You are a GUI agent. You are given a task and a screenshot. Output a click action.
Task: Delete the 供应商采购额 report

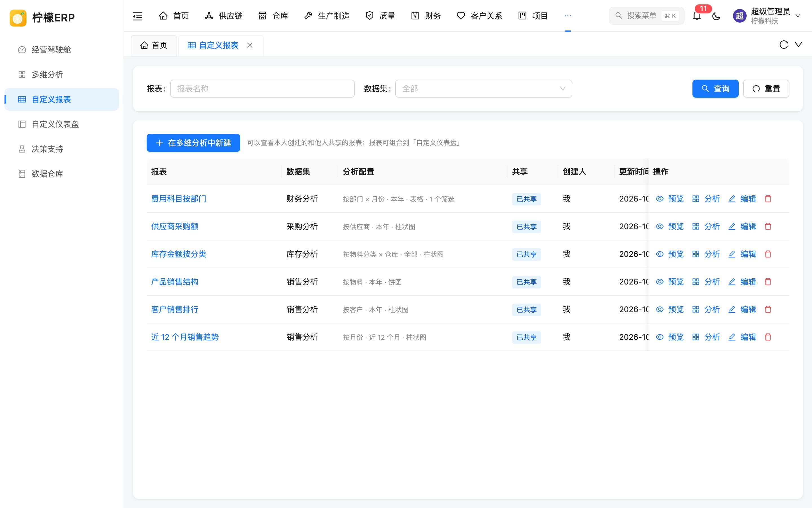pos(768,226)
